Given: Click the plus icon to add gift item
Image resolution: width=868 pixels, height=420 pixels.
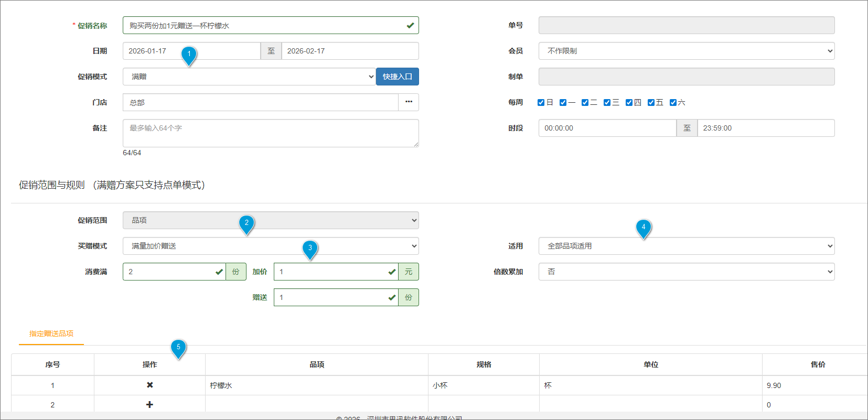Looking at the screenshot, I should (x=149, y=405).
